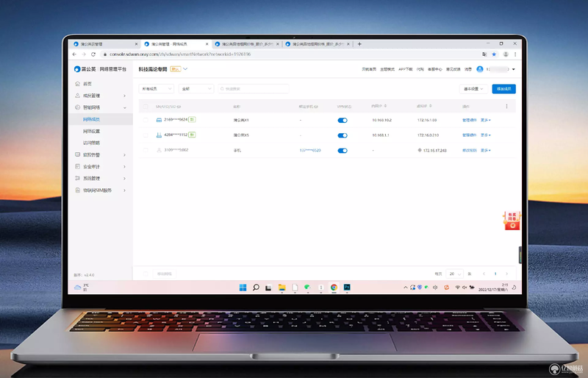Open Photoshop from the taskbar
Viewport: 588px width, 378px height.
pos(347,288)
